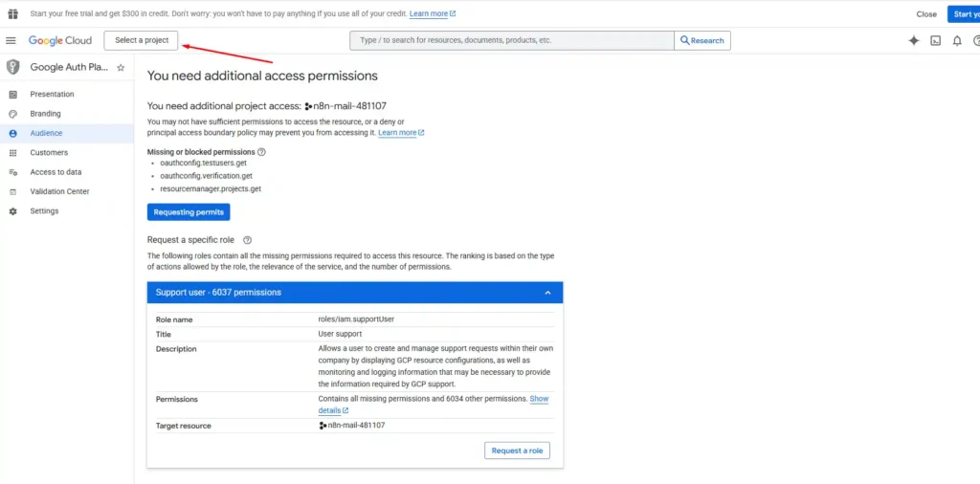Click help icon next to missing permissions
Image resolution: width=980 pixels, height=484 pixels.
coord(261,152)
